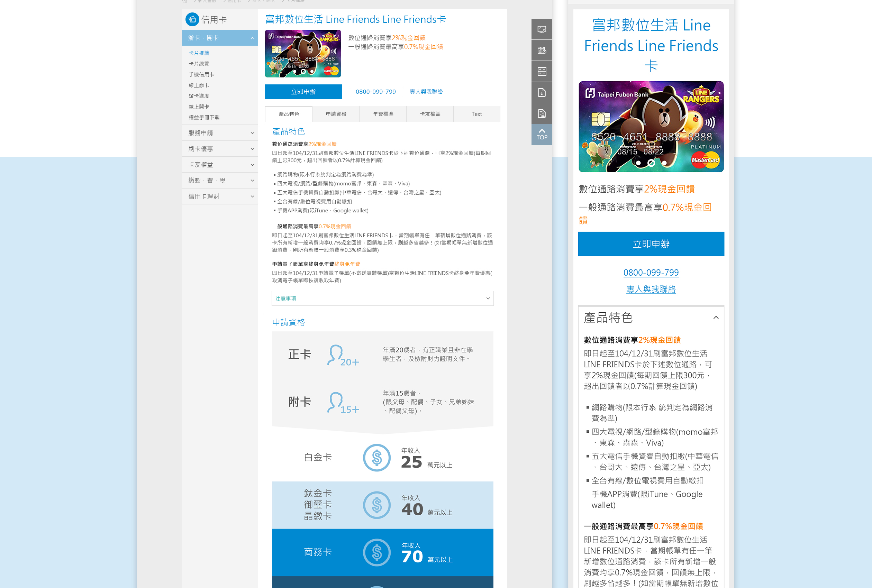Switch to the Text tab
The image size is (872, 588).
[477, 114]
